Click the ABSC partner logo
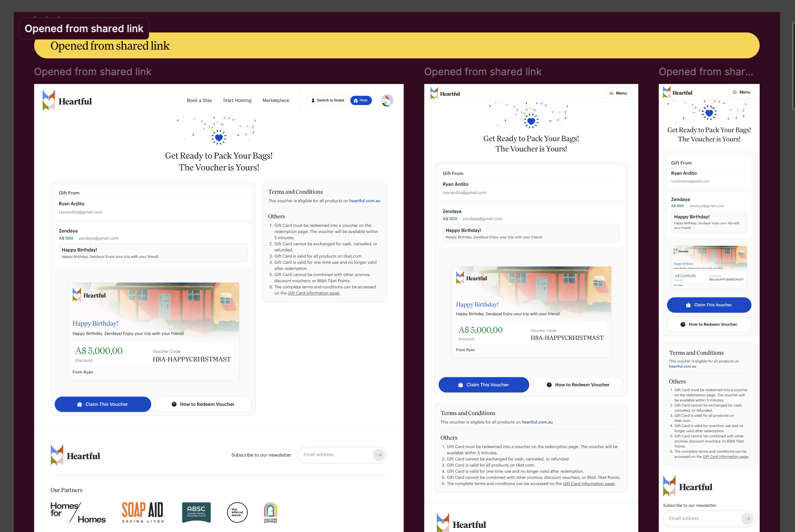Screen dimensions: 795x532 tap(196, 512)
